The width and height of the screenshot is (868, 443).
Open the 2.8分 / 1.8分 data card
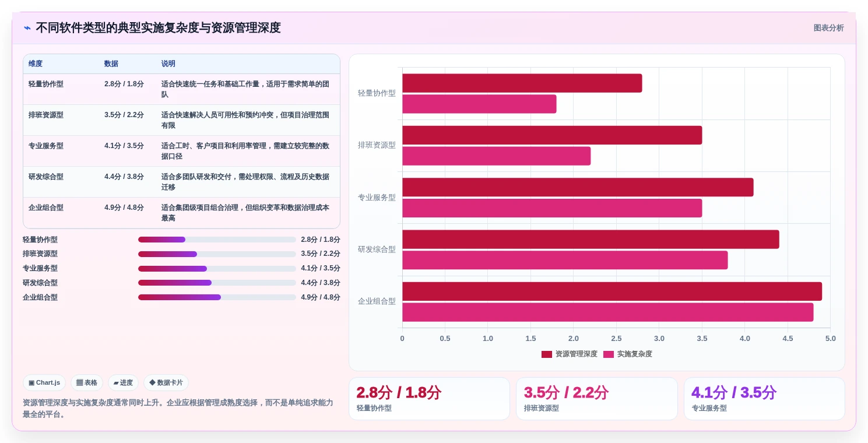tap(429, 399)
